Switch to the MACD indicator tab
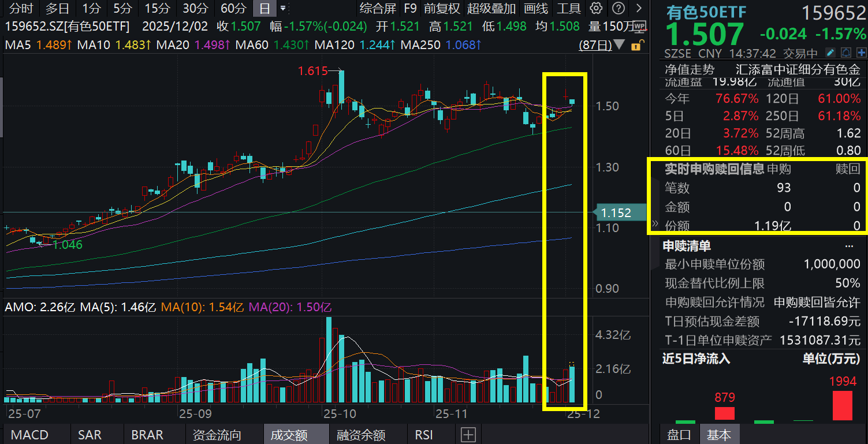 click(x=30, y=435)
